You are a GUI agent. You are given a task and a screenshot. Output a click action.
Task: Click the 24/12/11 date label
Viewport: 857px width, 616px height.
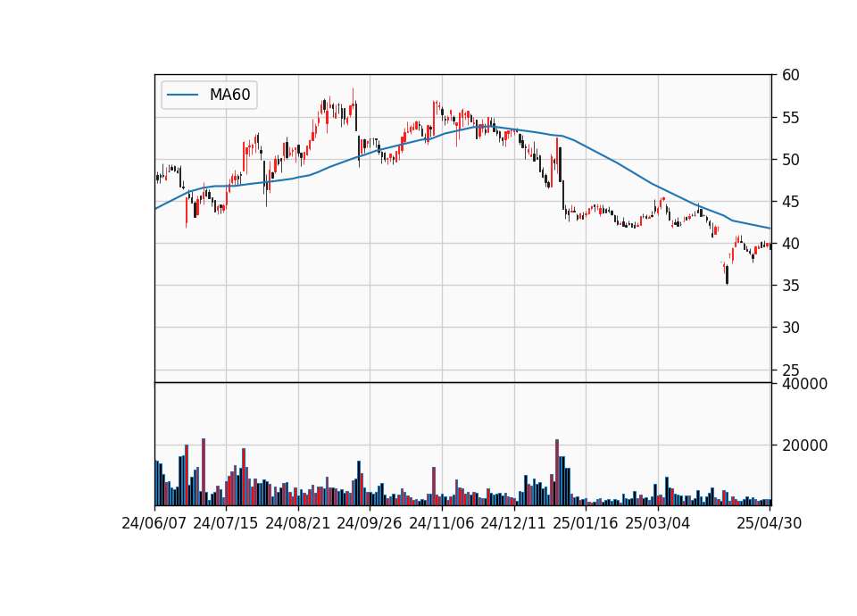513,523
